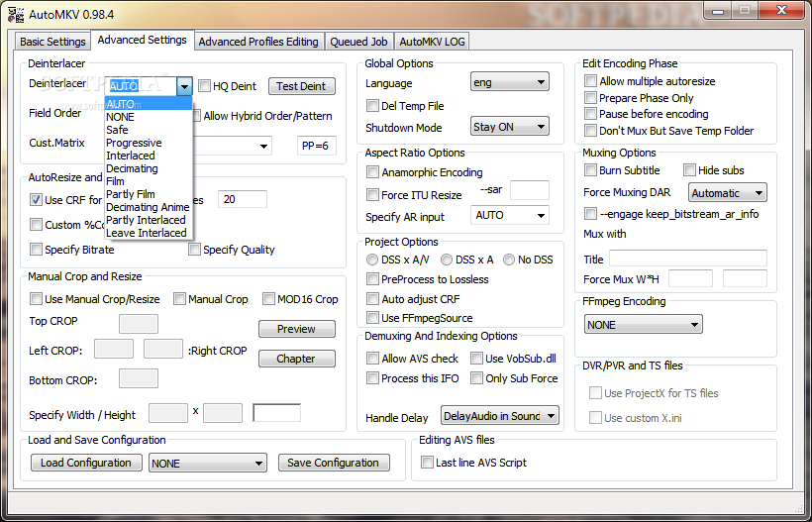Viewport: 812px width, 522px height.
Task: Click Save Configuration button
Action: point(334,463)
